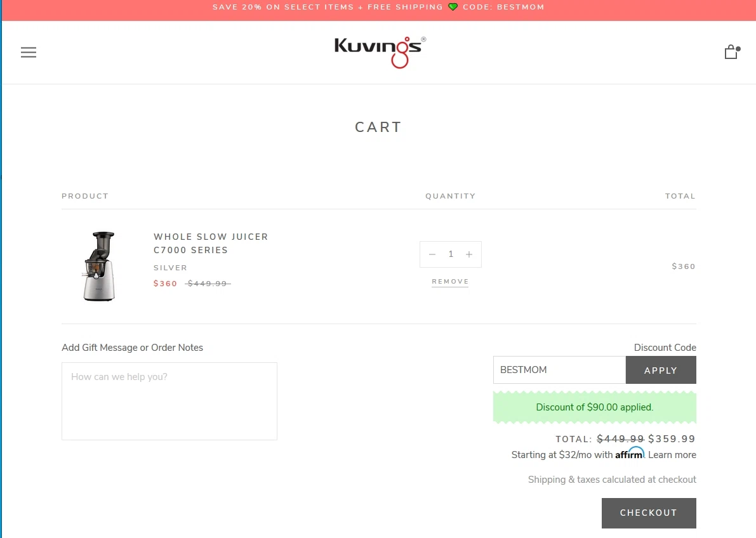This screenshot has width=756, height=538.
Task: Click the green heart in promo banner
Action: (453, 7)
